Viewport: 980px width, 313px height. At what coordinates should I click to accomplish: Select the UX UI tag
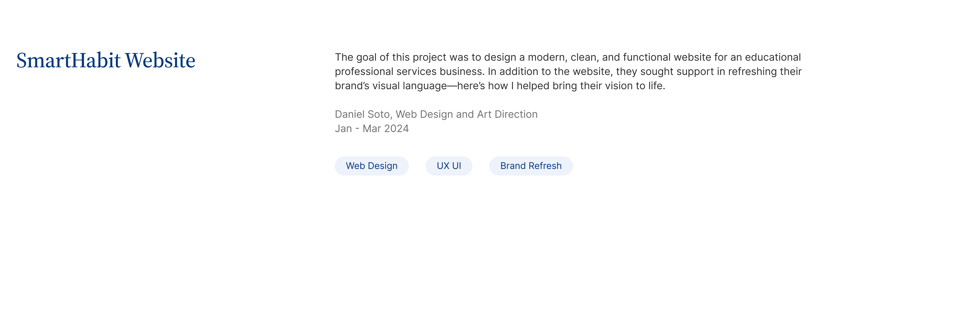(x=449, y=166)
